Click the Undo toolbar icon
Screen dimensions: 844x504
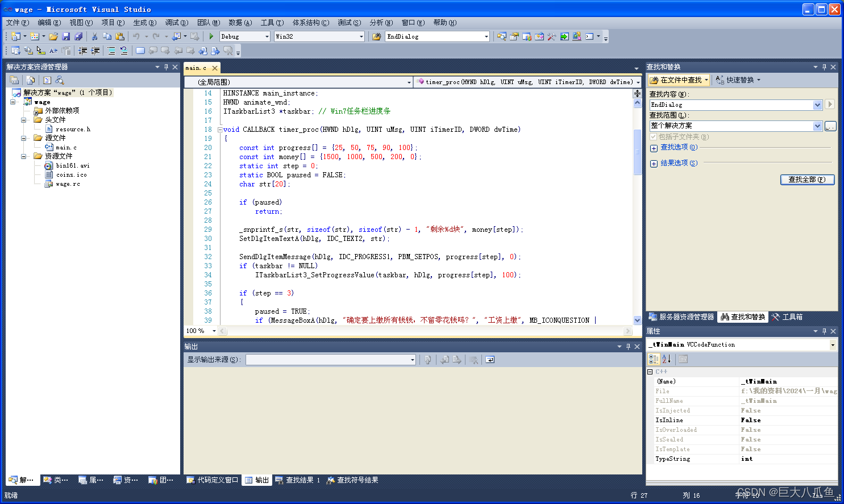pos(136,36)
